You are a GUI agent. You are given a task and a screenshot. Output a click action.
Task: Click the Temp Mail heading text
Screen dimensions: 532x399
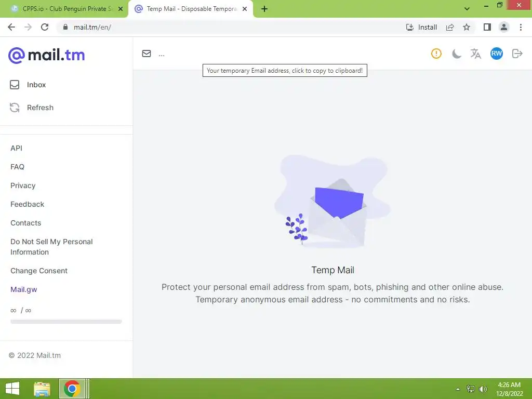point(332,270)
